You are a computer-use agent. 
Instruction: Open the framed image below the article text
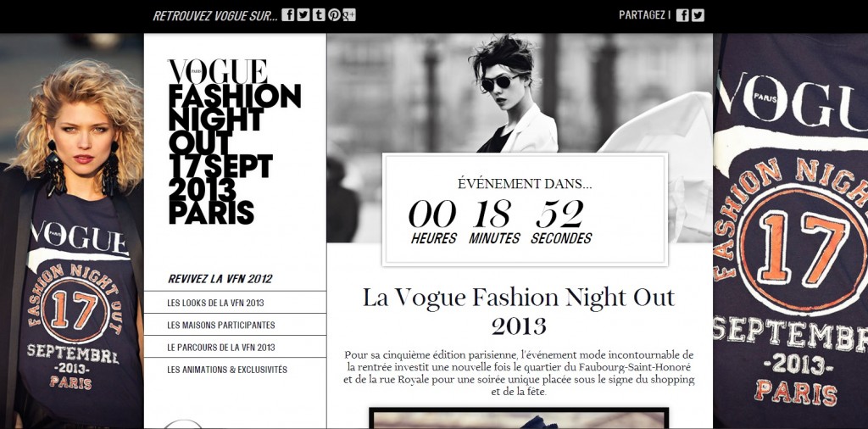(520, 419)
